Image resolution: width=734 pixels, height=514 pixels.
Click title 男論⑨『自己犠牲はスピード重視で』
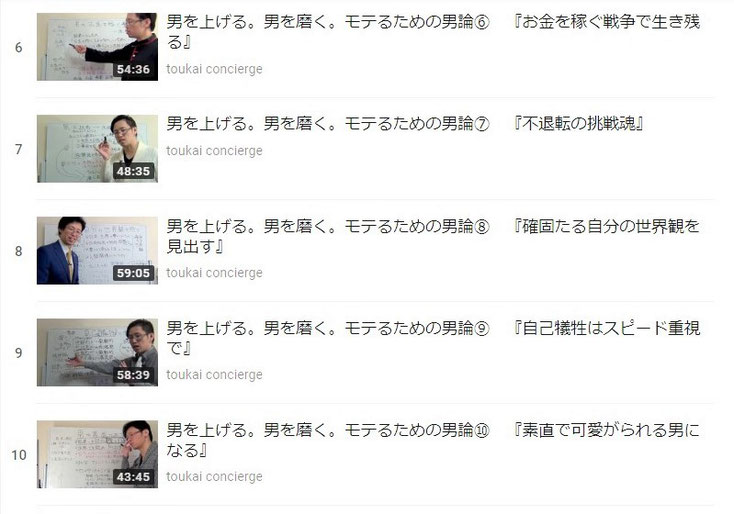coord(433,338)
